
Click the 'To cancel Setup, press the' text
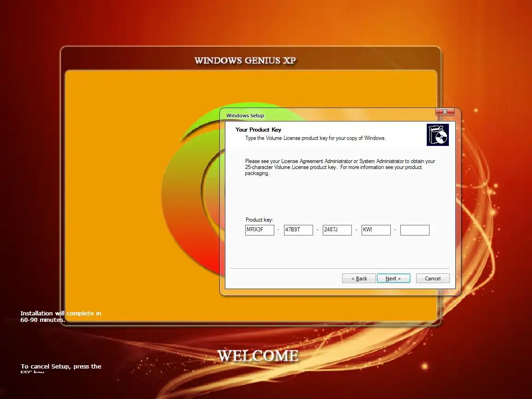pyautogui.click(x=61, y=366)
